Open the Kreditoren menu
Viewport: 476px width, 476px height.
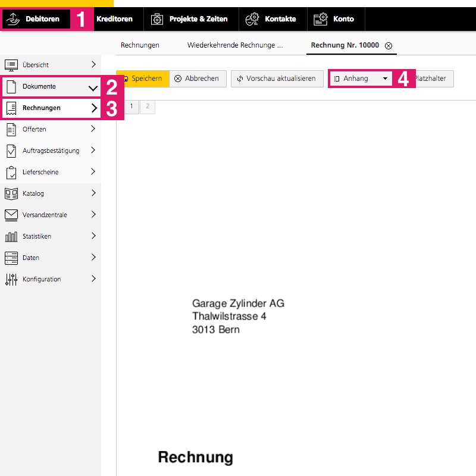coord(114,19)
